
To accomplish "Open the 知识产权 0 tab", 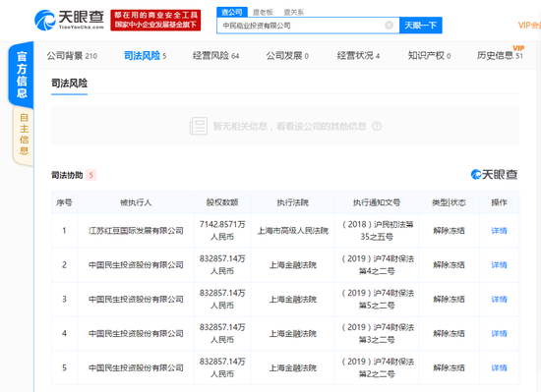I will point(429,55).
